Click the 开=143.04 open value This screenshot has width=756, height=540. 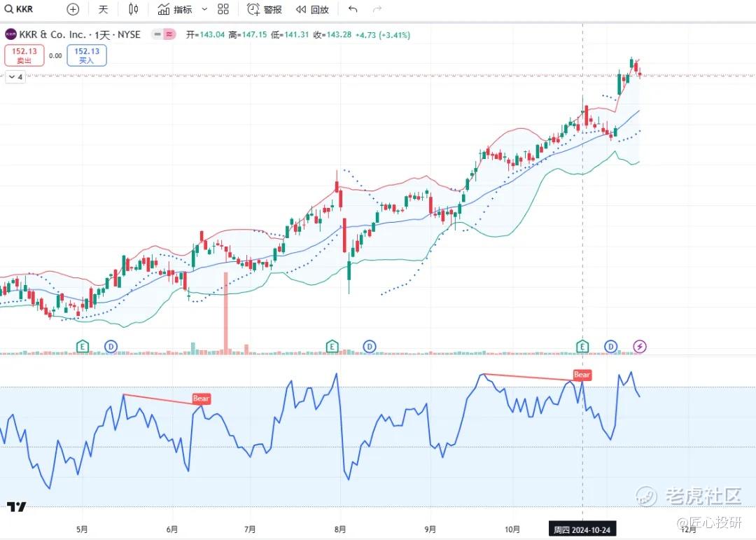click(x=205, y=35)
